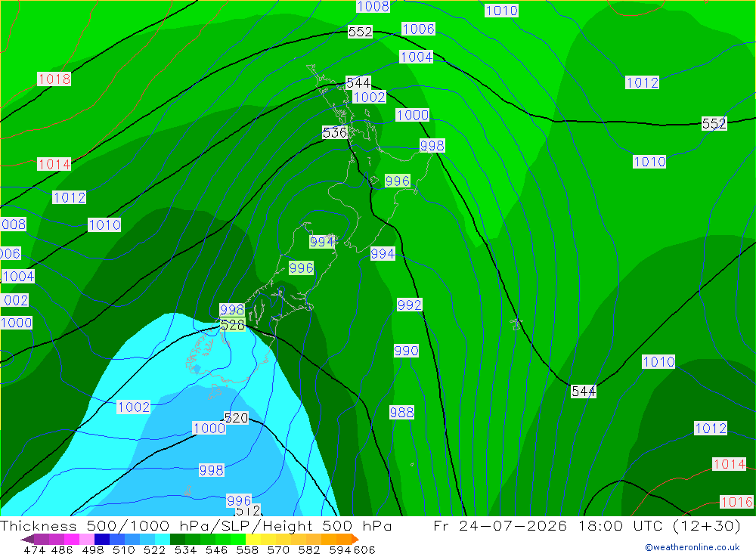Click the 474 legend scale value
The width and height of the screenshot is (756, 554).
(x=34, y=549)
